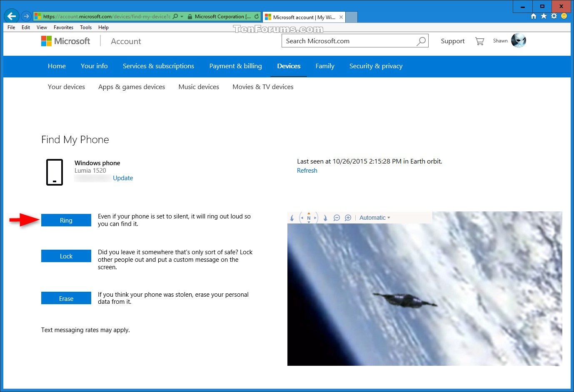Click the Find My Phone heading
Screen dimensions: 574x392
coord(75,140)
